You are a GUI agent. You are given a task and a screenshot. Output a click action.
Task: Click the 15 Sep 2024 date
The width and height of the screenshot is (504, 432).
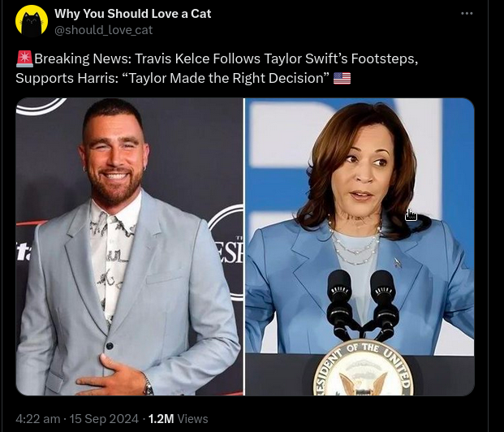(x=103, y=419)
